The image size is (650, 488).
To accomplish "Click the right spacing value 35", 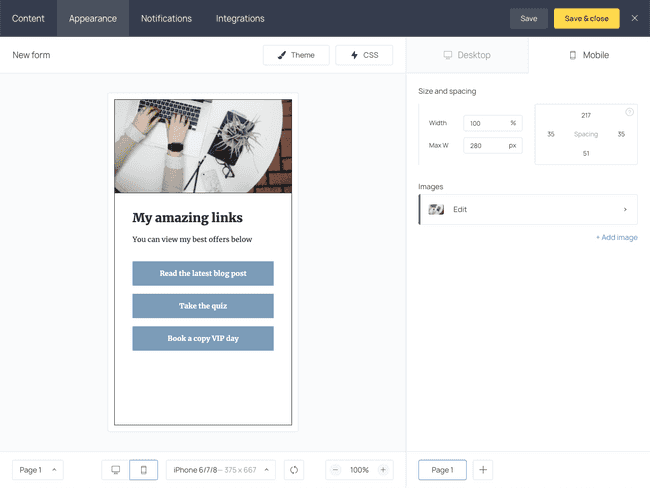I will coord(621,134).
